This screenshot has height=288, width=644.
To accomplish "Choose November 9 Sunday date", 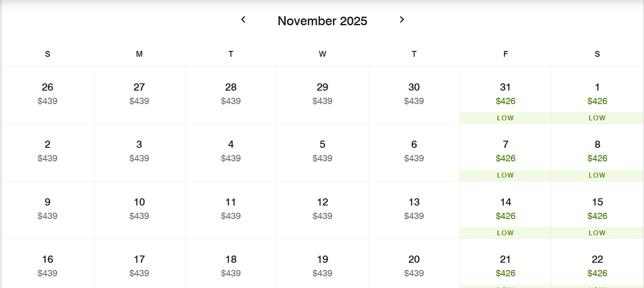I will pos(47,210).
